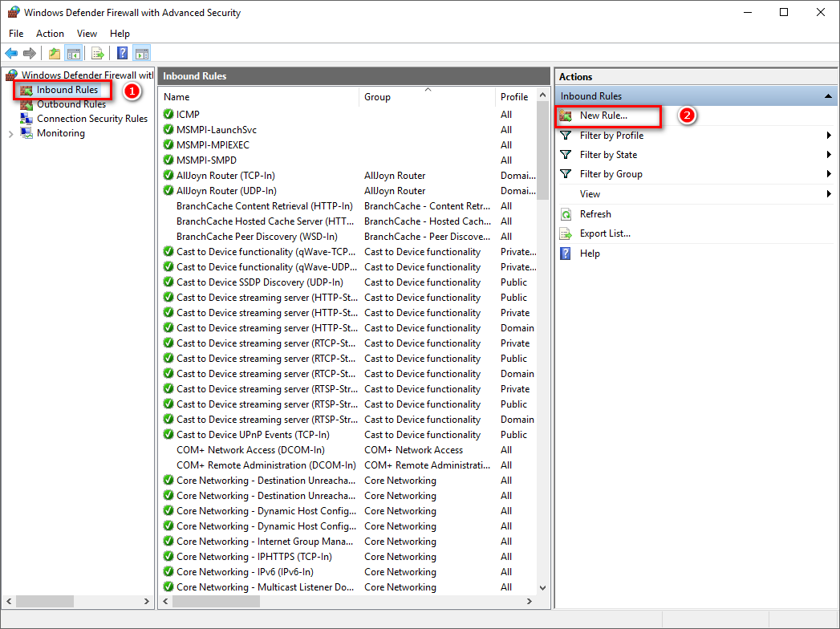
Task: Expand the Filter by State options
Action: point(608,154)
